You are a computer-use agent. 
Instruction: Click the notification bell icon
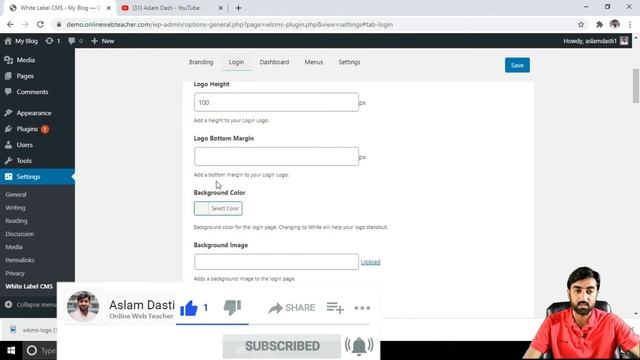click(359, 346)
